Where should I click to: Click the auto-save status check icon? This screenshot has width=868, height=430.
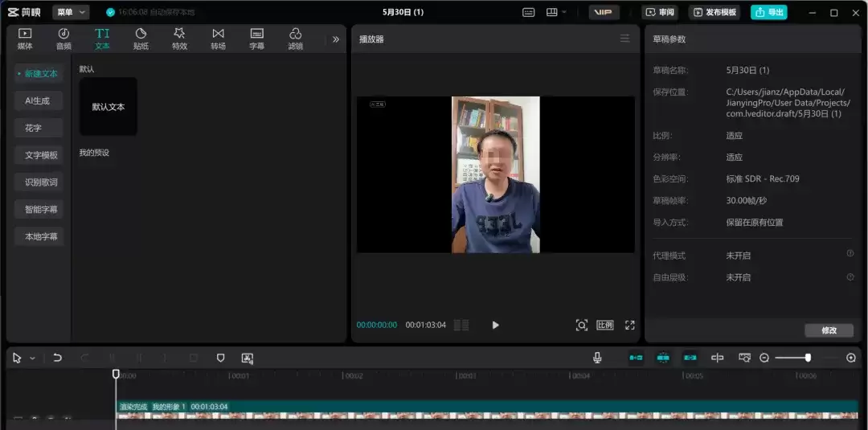click(x=110, y=12)
